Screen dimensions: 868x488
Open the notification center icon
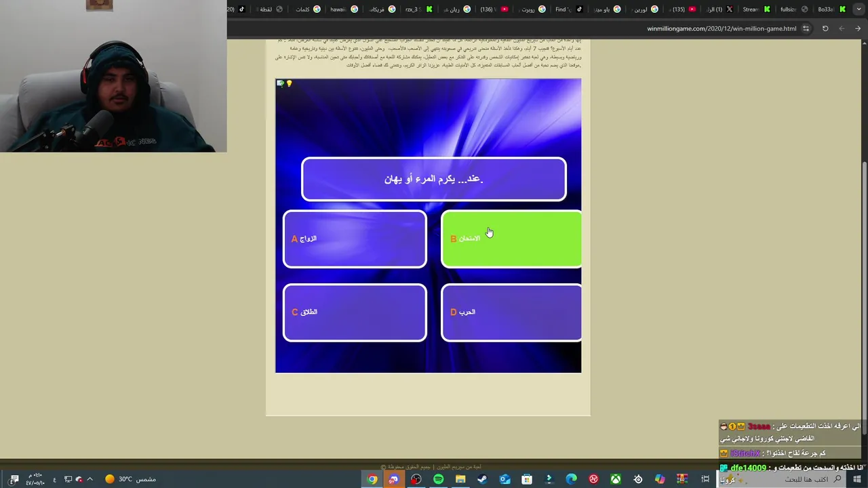tap(14, 479)
